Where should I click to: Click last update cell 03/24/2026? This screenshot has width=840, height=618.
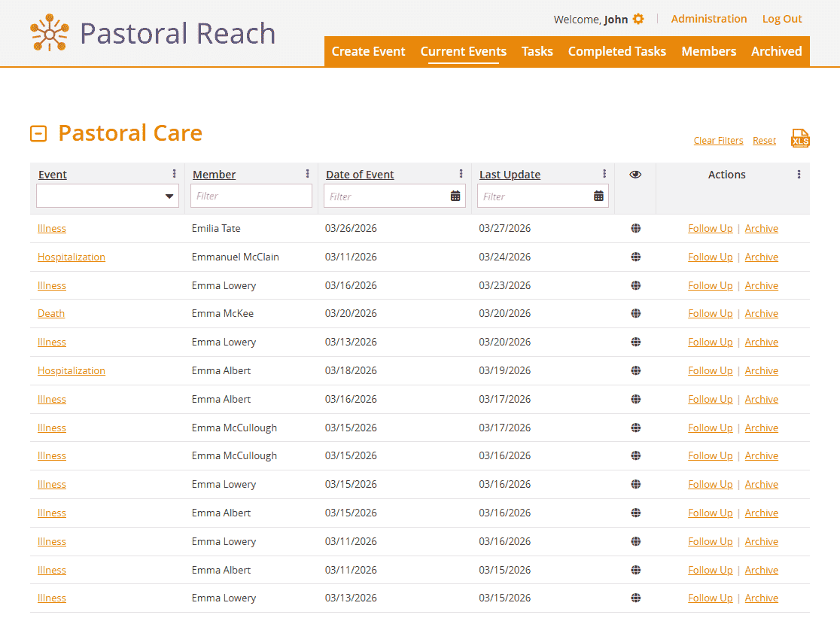pos(504,257)
